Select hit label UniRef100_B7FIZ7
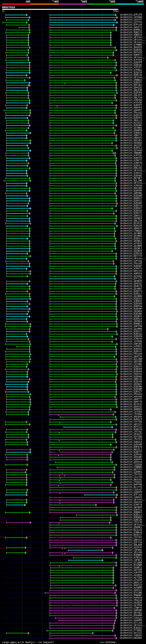 (x=131, y=279)
